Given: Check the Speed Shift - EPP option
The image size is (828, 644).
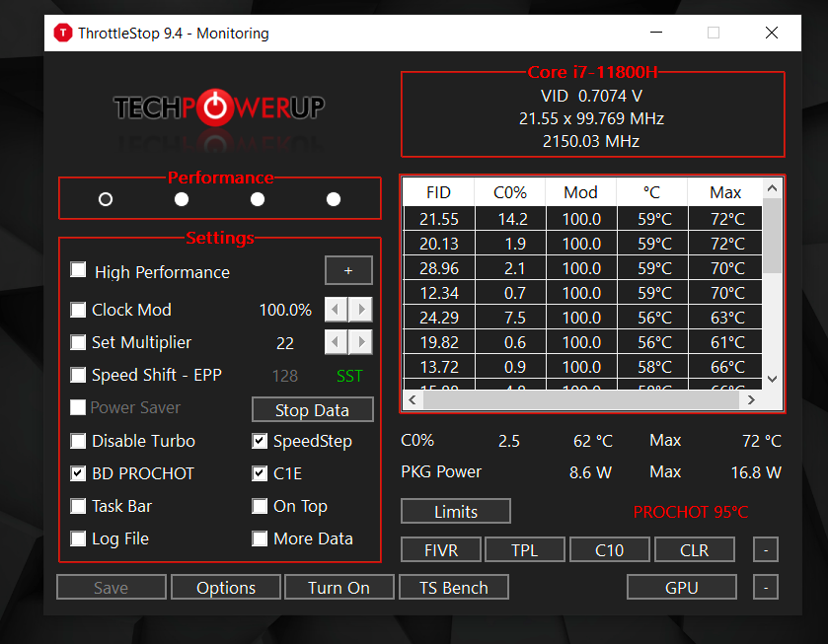Looking at the screenshot, I should [x=78, y=375].
